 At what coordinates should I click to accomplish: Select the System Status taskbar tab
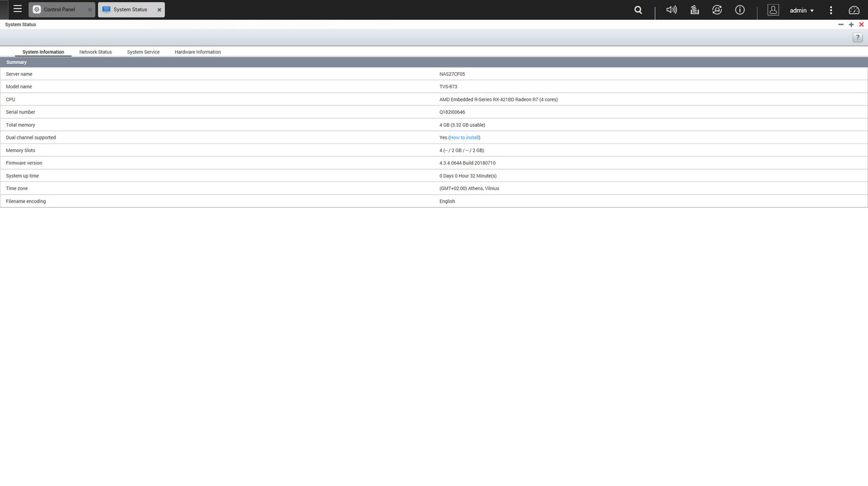[x=131, y=10]
